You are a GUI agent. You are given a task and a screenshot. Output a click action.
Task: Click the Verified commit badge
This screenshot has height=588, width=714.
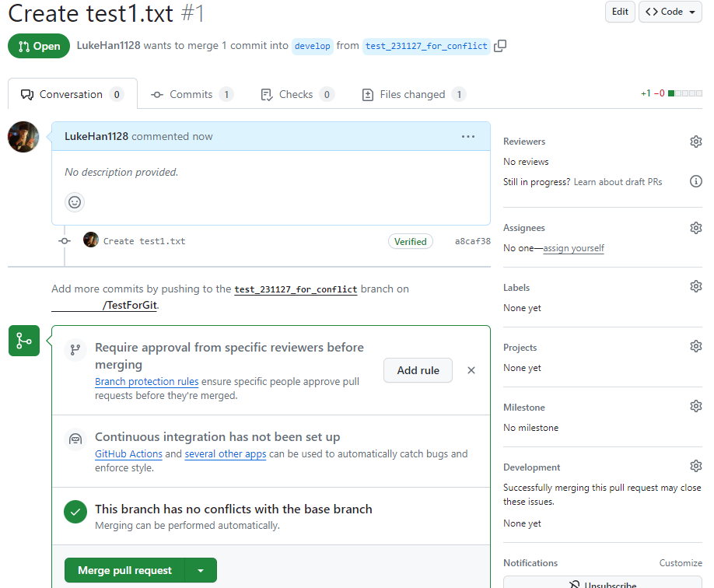coord(410,241)
